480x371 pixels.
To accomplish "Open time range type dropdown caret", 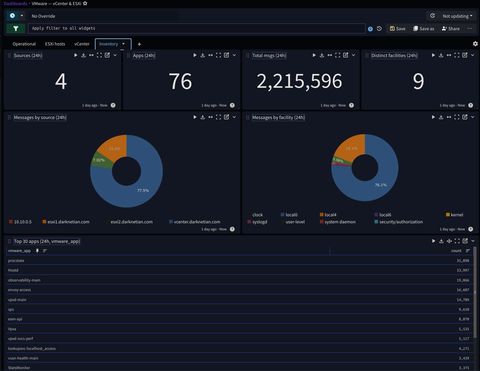I will pyautogui.click(x=22, y=16).
